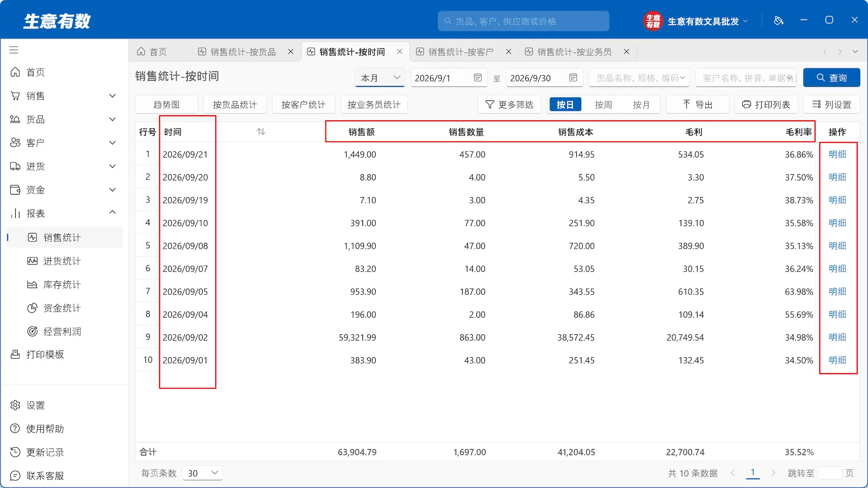
Task: Select 按周 grouping toggle
Action: coord(603,104)
